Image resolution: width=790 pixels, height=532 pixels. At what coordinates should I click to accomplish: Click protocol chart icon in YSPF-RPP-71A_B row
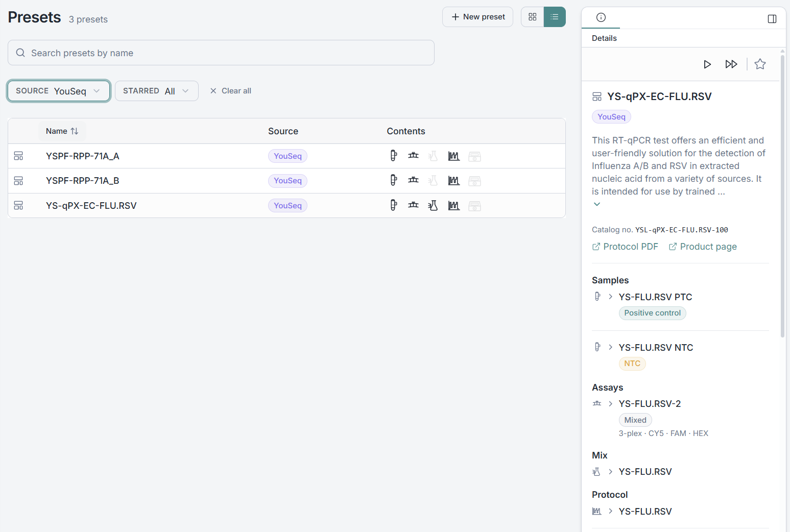click(454, 181)
